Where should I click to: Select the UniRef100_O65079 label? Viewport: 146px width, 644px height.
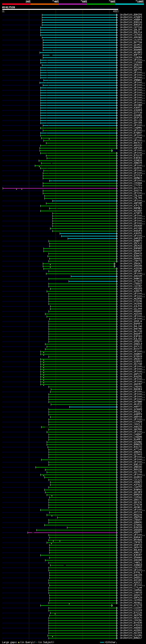[x=131, y=548]
